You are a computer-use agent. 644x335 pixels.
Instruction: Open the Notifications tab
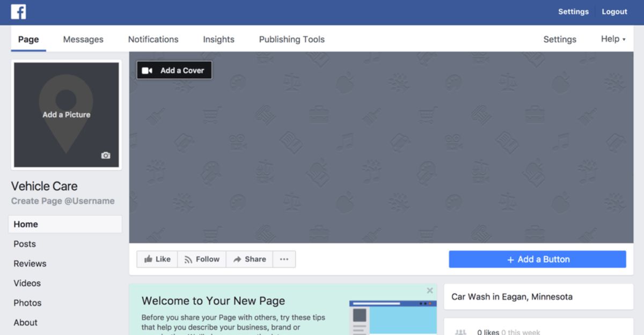tap(153, 39)
